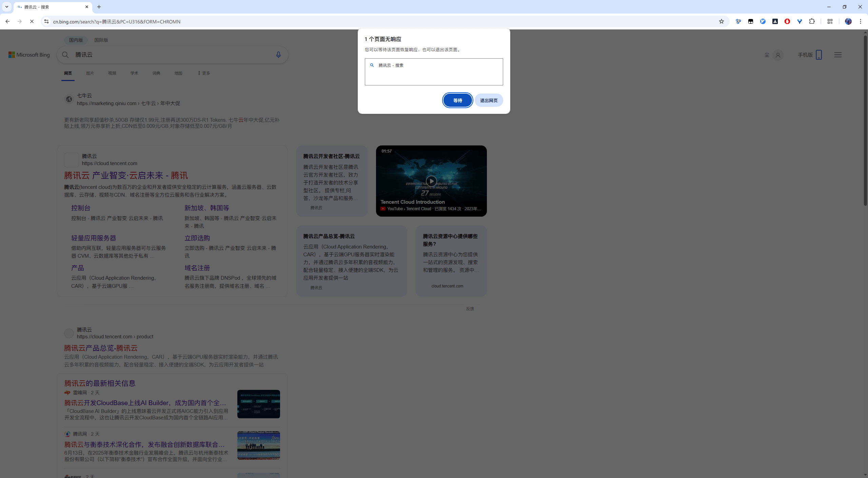This screenshot has width=868, height=478.
Task: Expand the tab search dropdown arrow
Action: pos(6,7)
